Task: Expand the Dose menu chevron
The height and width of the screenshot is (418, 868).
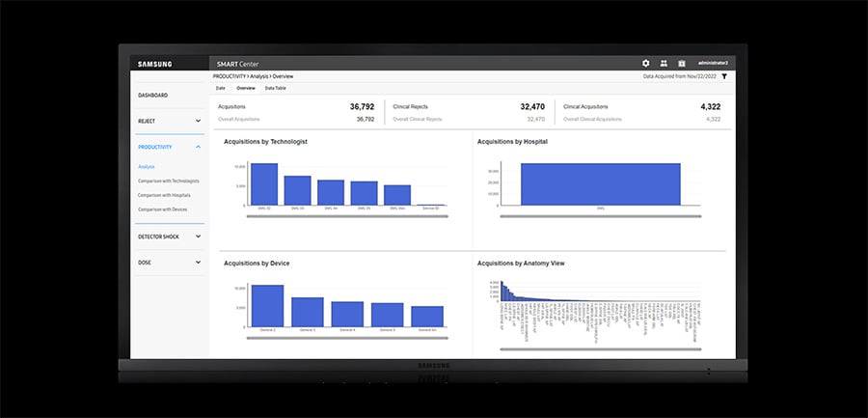Action: [x=198, y=263]
